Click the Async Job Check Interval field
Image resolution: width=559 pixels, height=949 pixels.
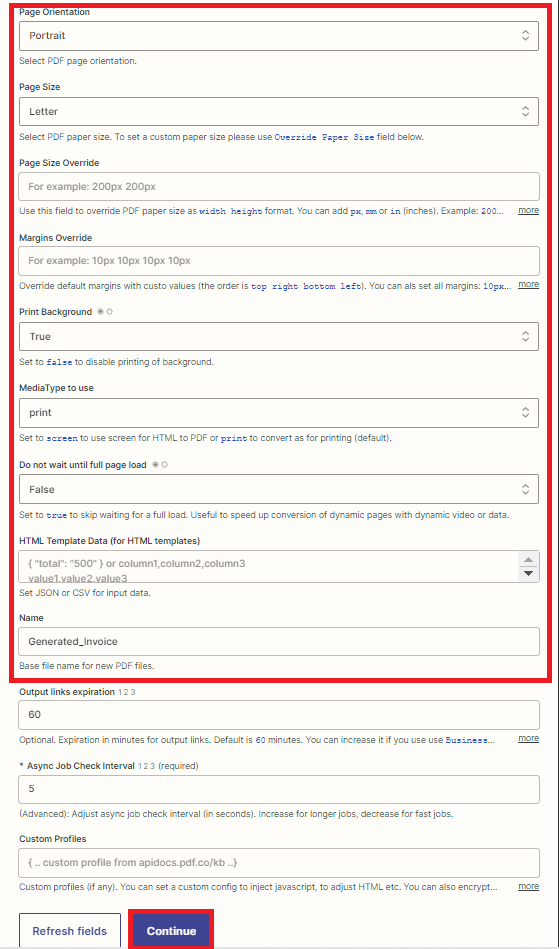click(279, 789)
